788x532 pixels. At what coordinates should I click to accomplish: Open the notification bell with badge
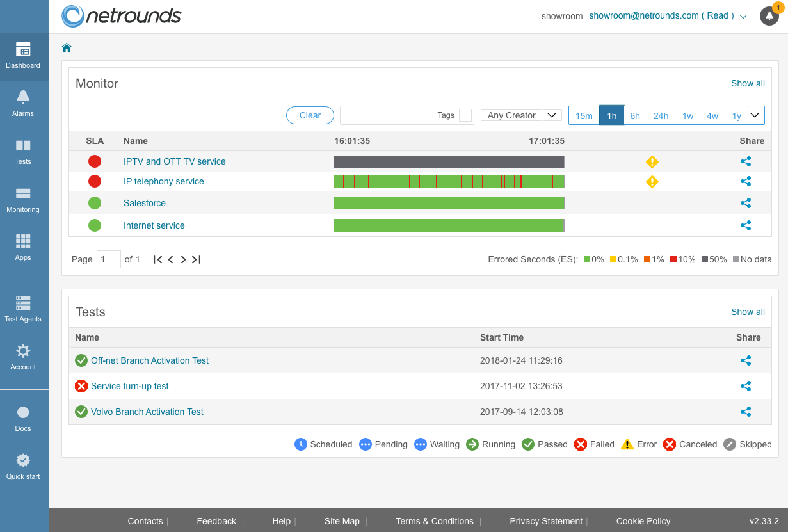(769, 16)
